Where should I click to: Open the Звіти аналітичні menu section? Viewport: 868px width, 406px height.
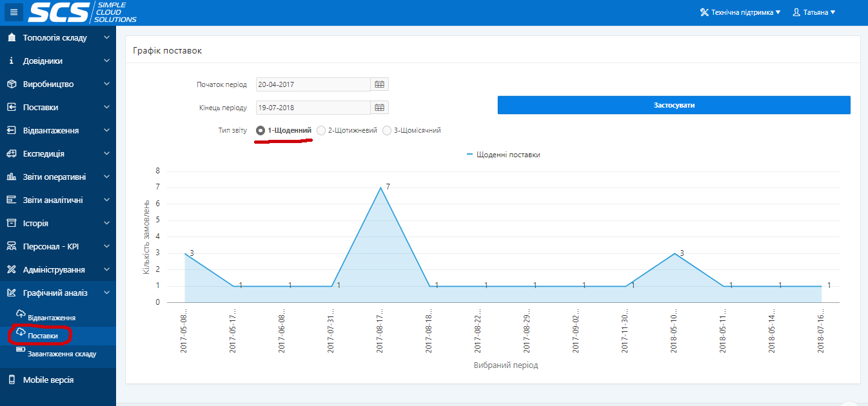point(58,200)
